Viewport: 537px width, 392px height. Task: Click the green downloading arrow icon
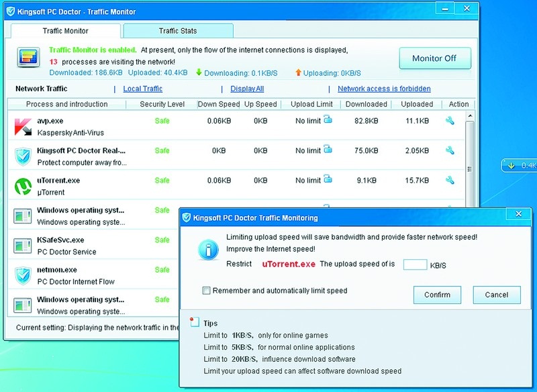click(199, 72)
